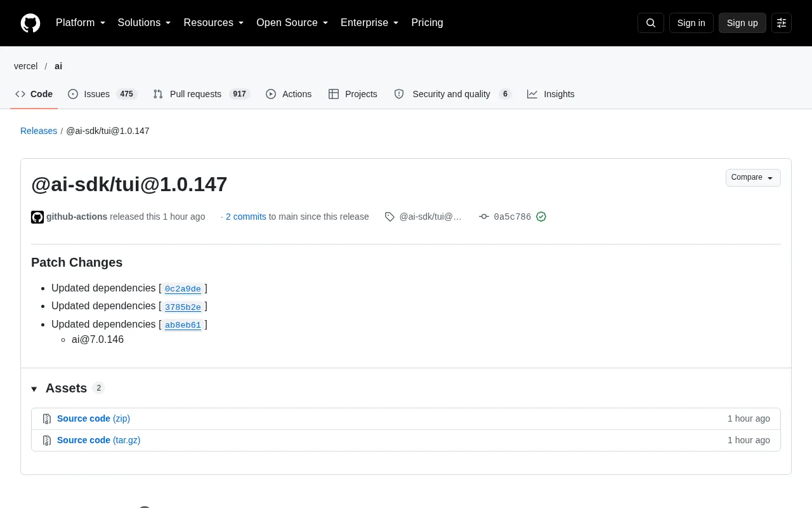This screenshot has height=508, width=812.
Task: Open the Resources dropdown
Action: [214, 23]
